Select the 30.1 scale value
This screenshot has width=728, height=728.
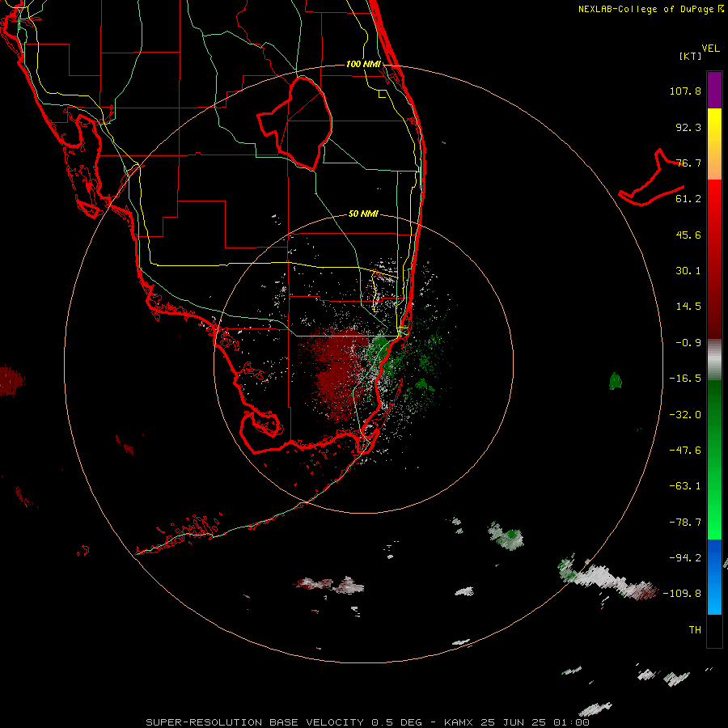[688, 271]
